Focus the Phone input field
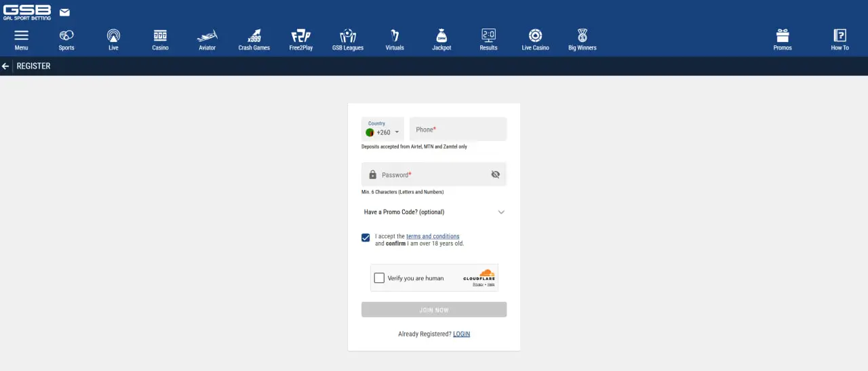 tap(458, 129)
